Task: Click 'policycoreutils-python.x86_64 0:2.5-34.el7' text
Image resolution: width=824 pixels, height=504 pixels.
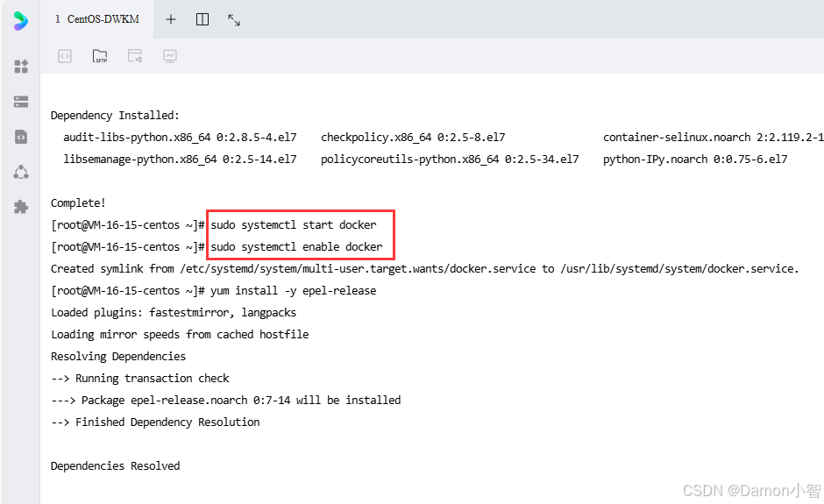Action: click(x=450, y=160)
